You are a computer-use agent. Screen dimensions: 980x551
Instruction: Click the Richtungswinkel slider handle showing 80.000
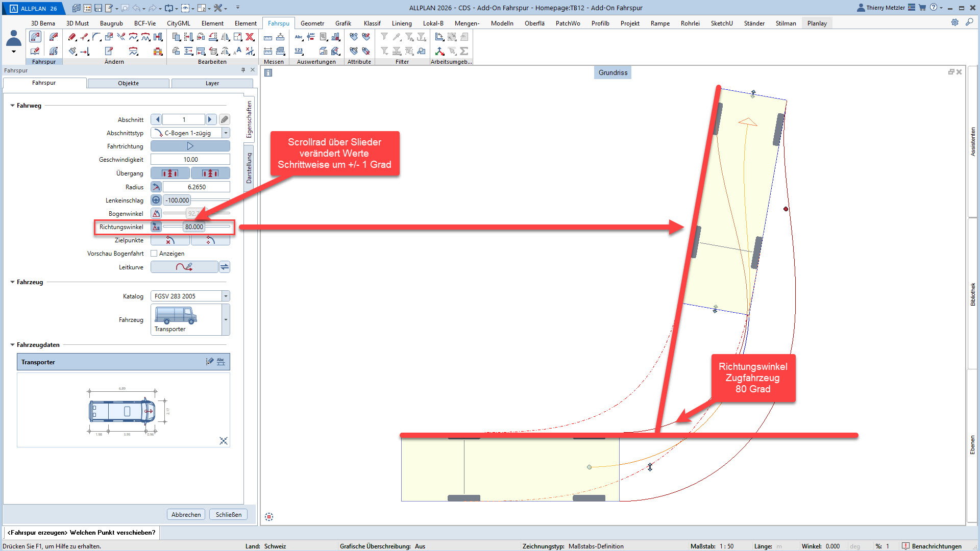(194, 227)
